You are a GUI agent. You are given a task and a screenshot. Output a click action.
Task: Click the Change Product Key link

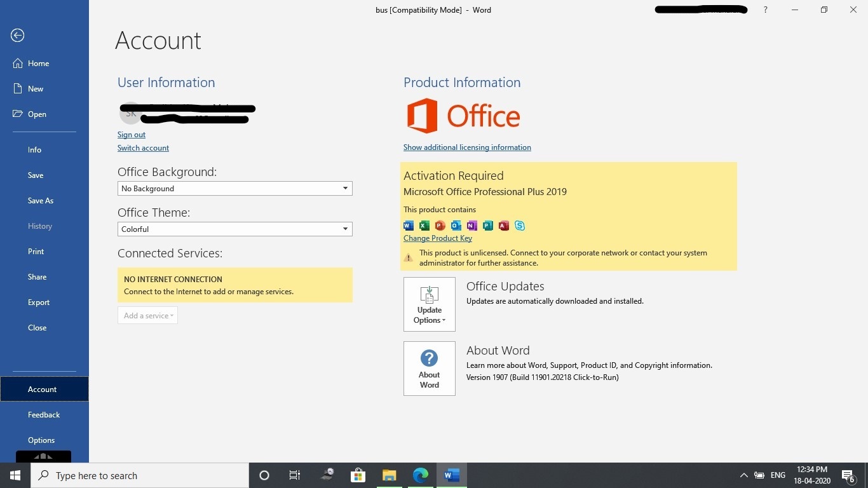438,238
